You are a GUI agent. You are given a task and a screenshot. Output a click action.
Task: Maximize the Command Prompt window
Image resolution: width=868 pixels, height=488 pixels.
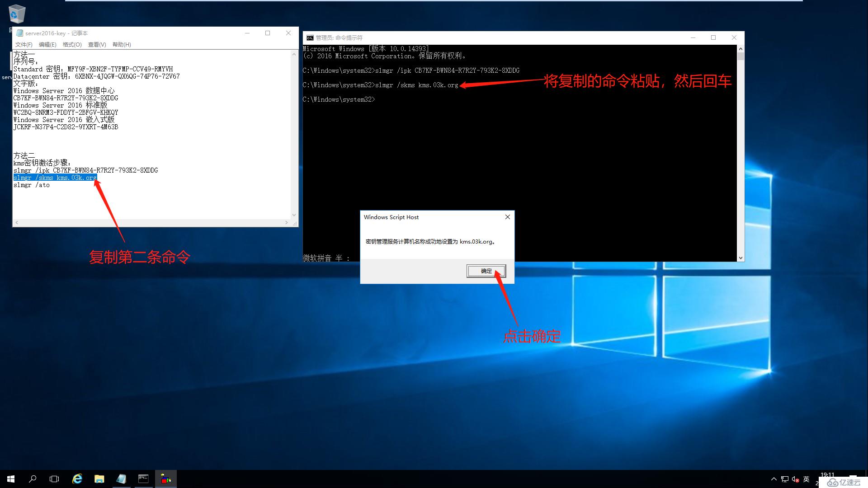[x=713, y=38]
